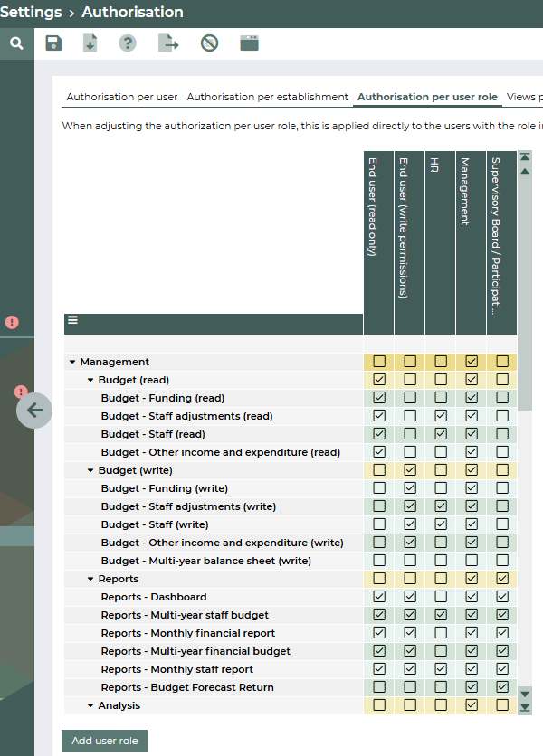
Task: Click the document export arrow icon
Action: 168,43
